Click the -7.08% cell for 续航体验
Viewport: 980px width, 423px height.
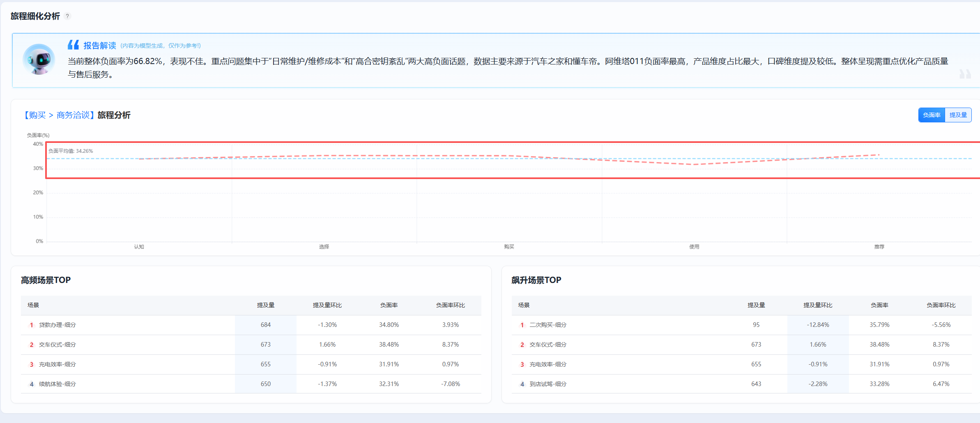451,384
